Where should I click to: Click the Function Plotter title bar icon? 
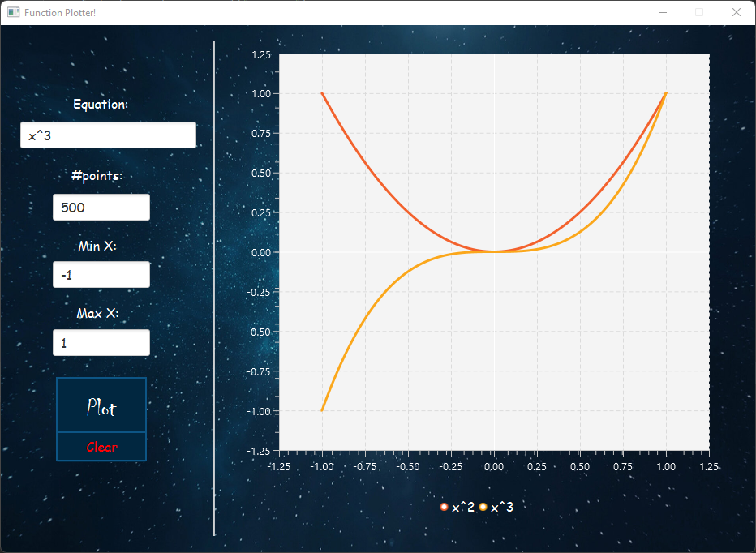(x=12, y=12)
